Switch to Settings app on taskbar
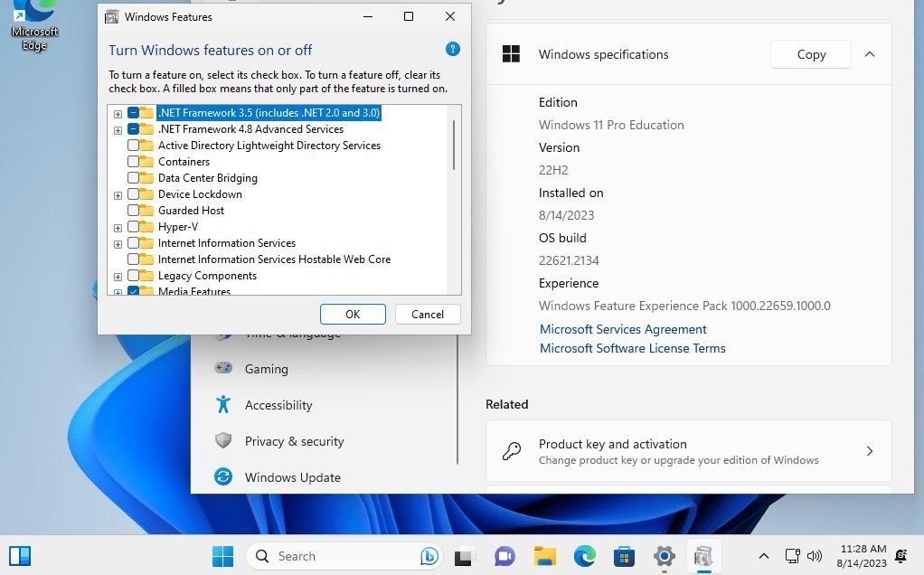 665,556
